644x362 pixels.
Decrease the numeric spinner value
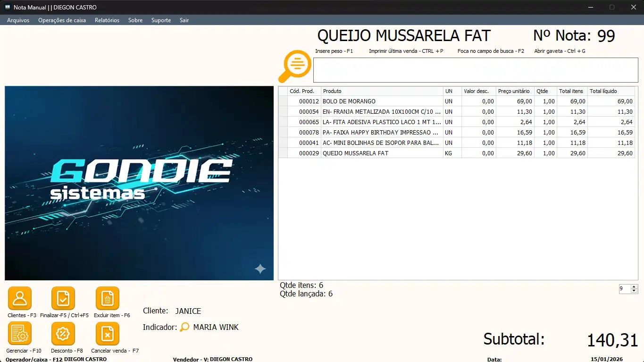634,291
